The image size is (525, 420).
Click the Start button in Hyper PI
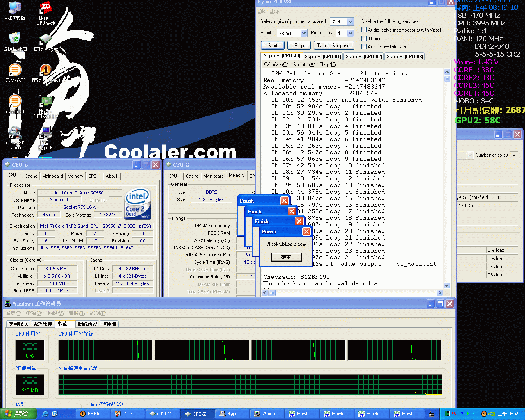(x=273, y=46)
